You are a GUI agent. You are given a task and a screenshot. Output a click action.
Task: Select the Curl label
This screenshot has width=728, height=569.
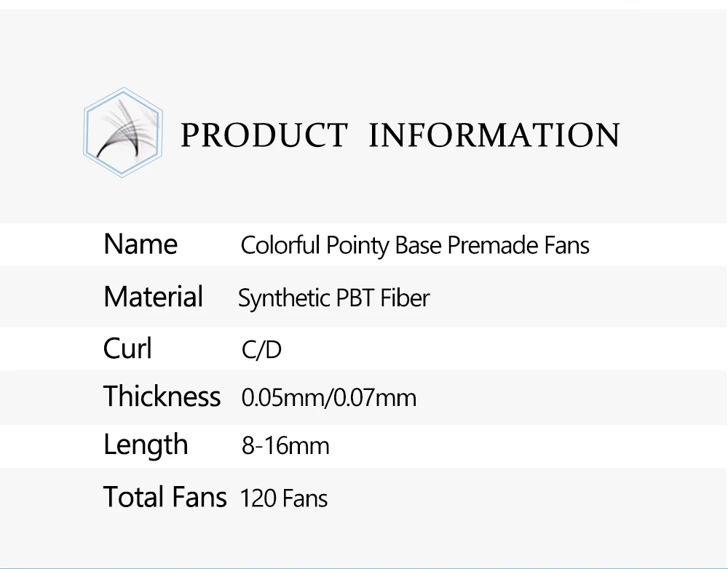click(x=127, y=348)
